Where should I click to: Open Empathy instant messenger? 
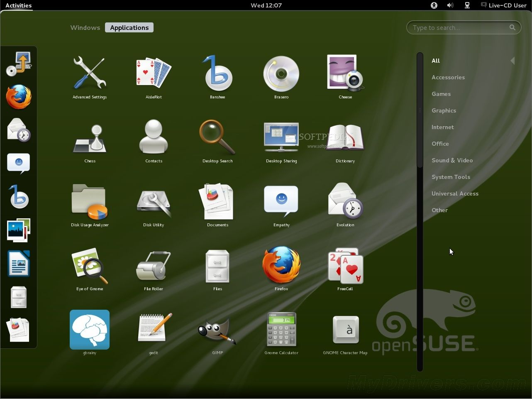pos(281,201)
